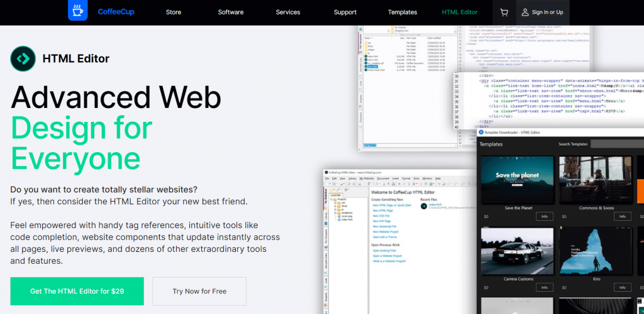Screen dimensions: 644x314
Task: Open the shopping cart icon in header
Action: click(504, 13)
